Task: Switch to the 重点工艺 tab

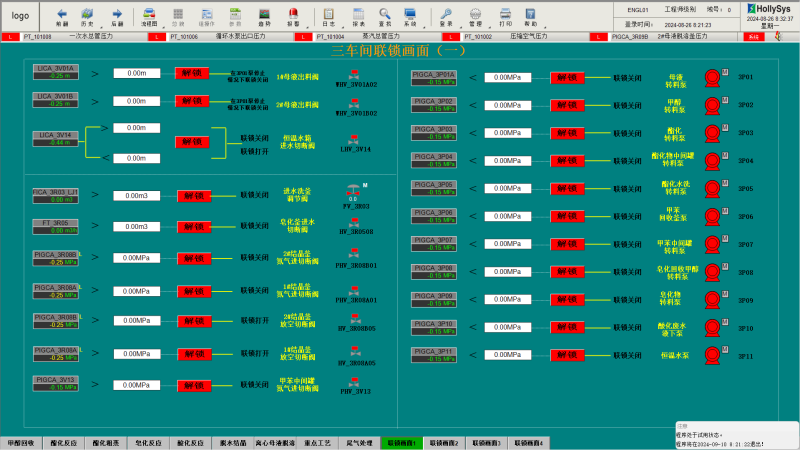Action: [x=317, y=443]
